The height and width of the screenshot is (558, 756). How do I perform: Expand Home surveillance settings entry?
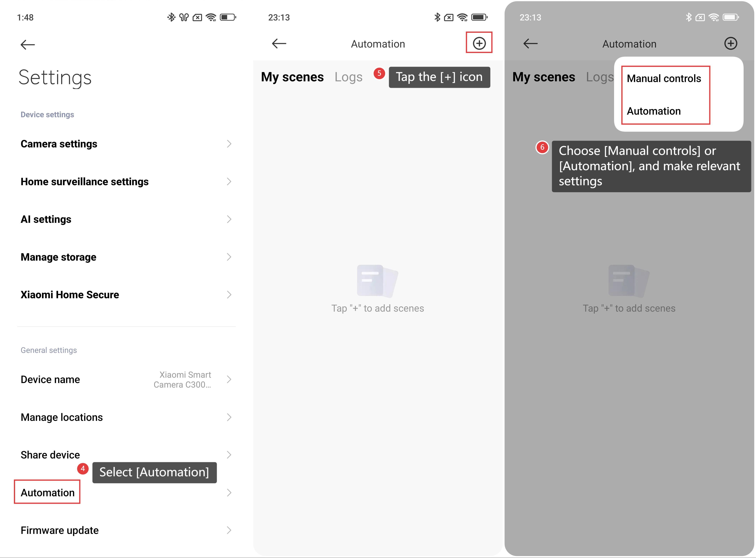coord(229,182)
